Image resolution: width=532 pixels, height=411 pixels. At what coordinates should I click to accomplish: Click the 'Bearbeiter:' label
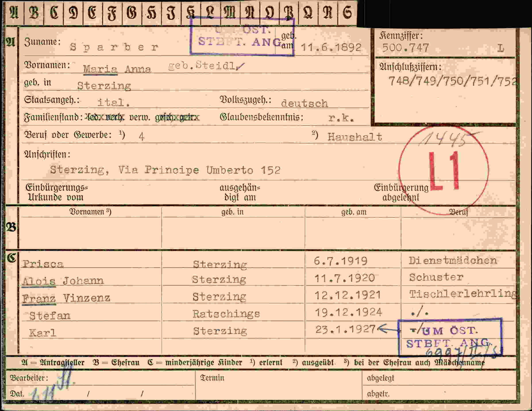click(29, 378)
